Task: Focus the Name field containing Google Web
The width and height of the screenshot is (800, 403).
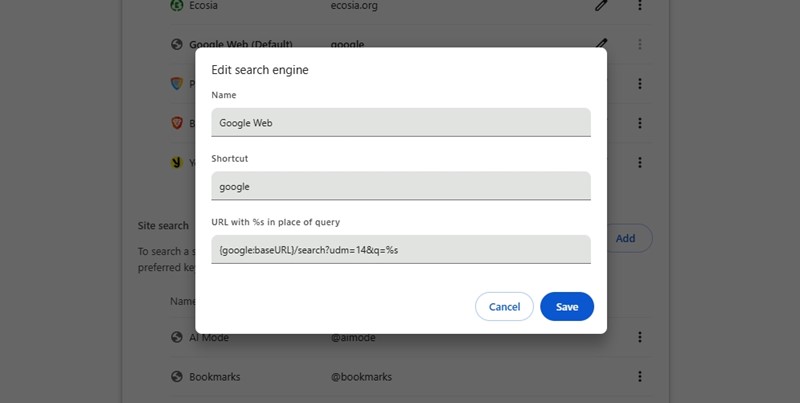Action: coord(401,122)
